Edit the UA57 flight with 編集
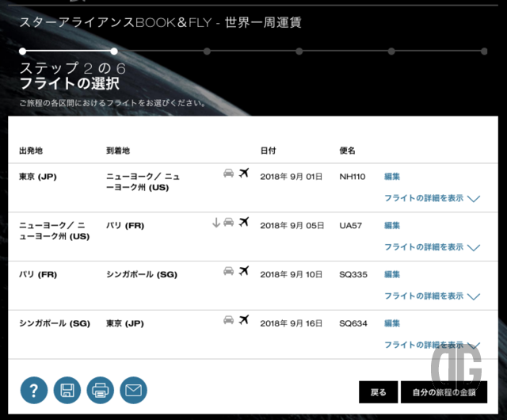Viewport: 507px width, 420px height. 392,226
